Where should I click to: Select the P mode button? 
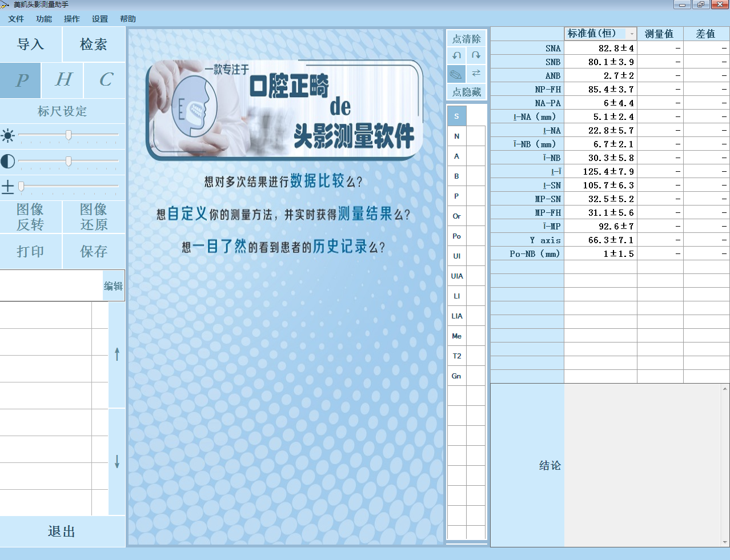click(x=21, y=80)
